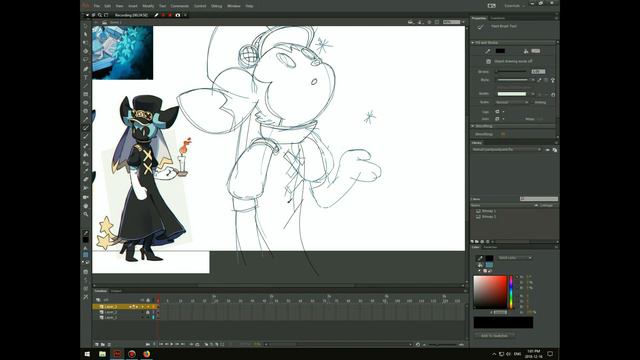Image resolution: width=640 pixels, height=360 pixels.
Task: Toggle the lock-all-layers header icon
Action: click(x=148, y=300)
